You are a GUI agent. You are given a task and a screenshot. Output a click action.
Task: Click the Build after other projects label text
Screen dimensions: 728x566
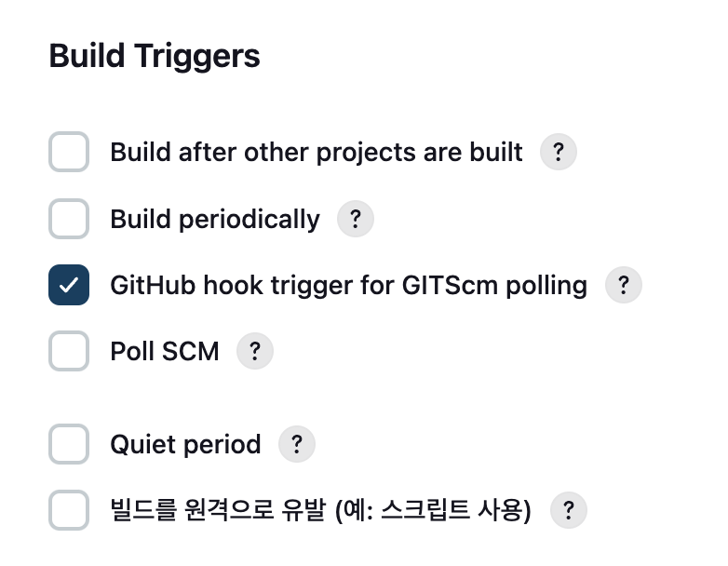pyautogui.click(x=317, y=153)
